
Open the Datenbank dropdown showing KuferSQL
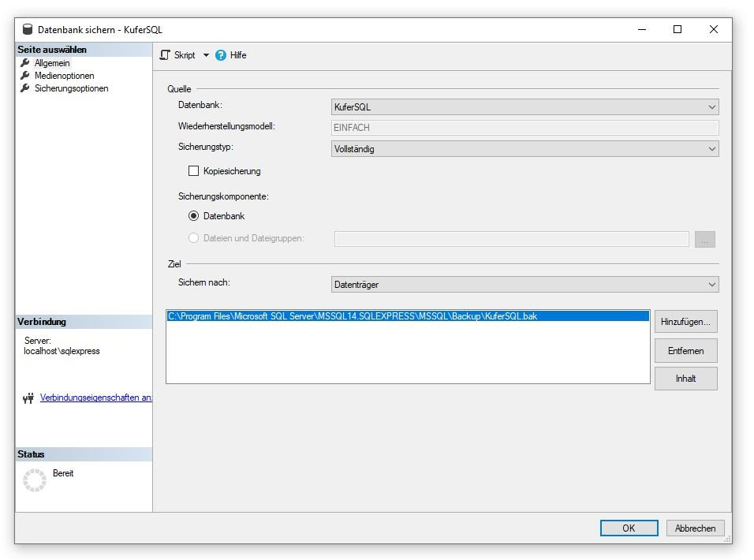(524, 106)
